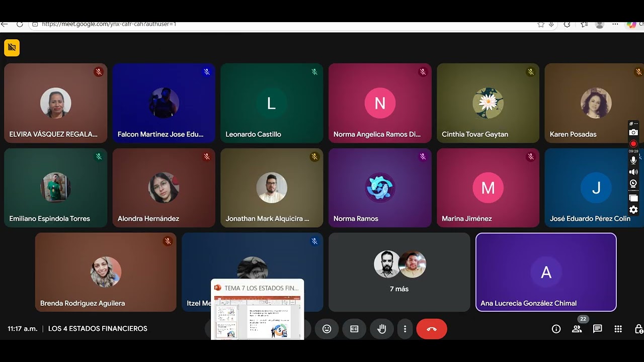Click Marina Jiménez's avatar letter M
The height and width of the screenshot is (362, 644).
[488, 188]
